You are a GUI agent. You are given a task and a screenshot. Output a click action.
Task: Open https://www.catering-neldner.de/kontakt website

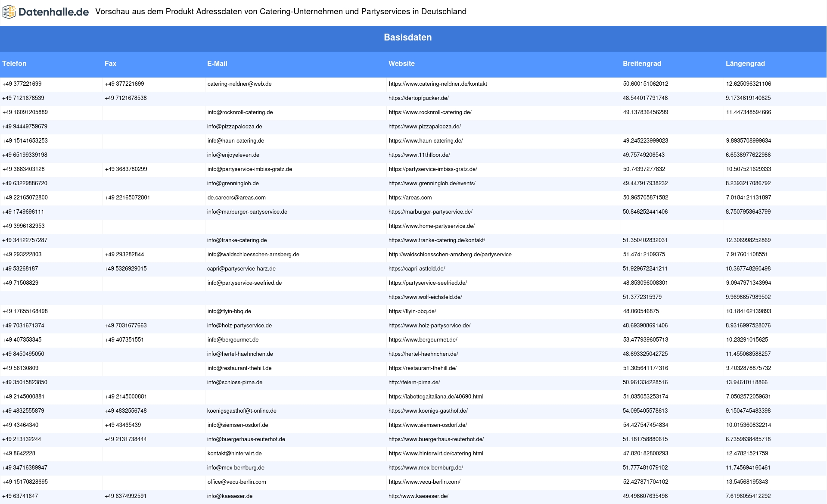(438, 84)
